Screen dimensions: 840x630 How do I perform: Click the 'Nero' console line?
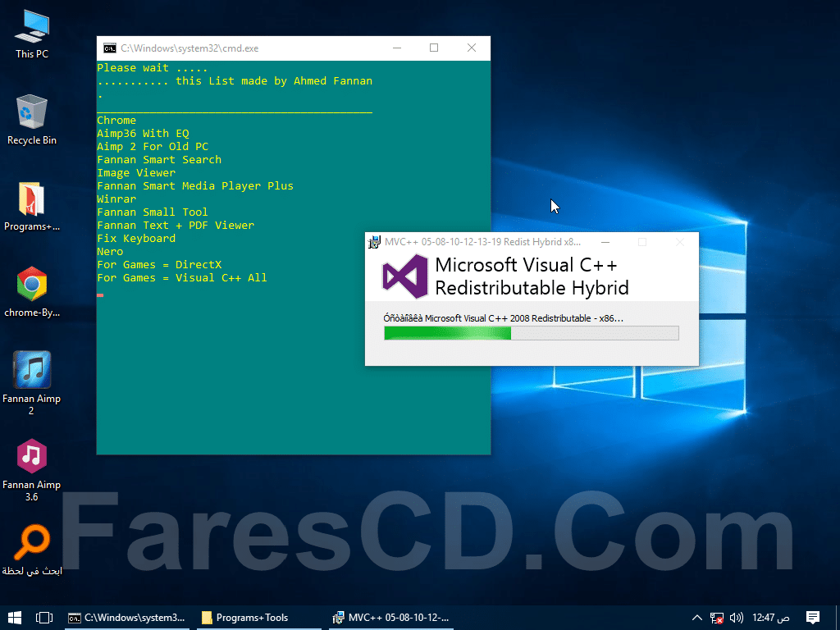110,252
